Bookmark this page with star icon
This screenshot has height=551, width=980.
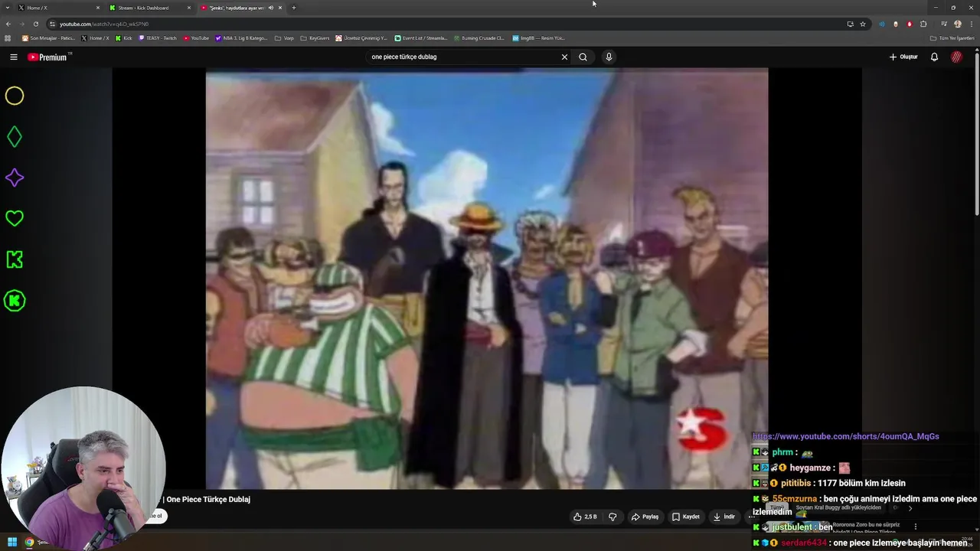(x=863, y=24)
